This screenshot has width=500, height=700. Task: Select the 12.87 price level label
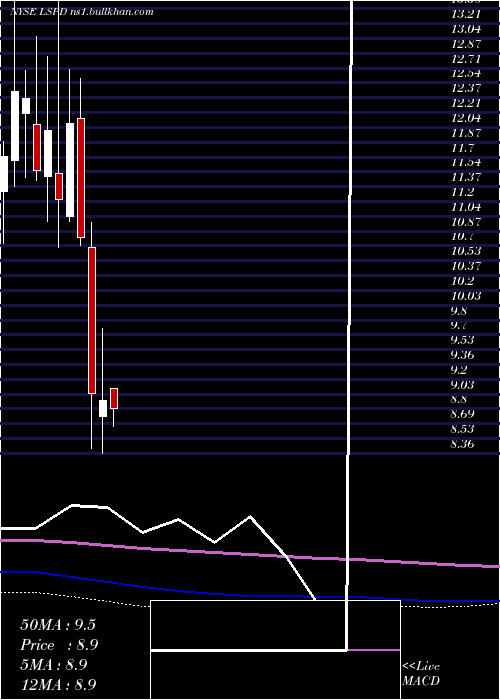tap(466, 44)
